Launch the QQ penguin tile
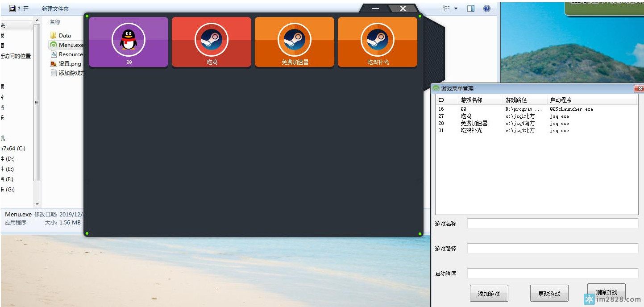 [x=129, y=42]
